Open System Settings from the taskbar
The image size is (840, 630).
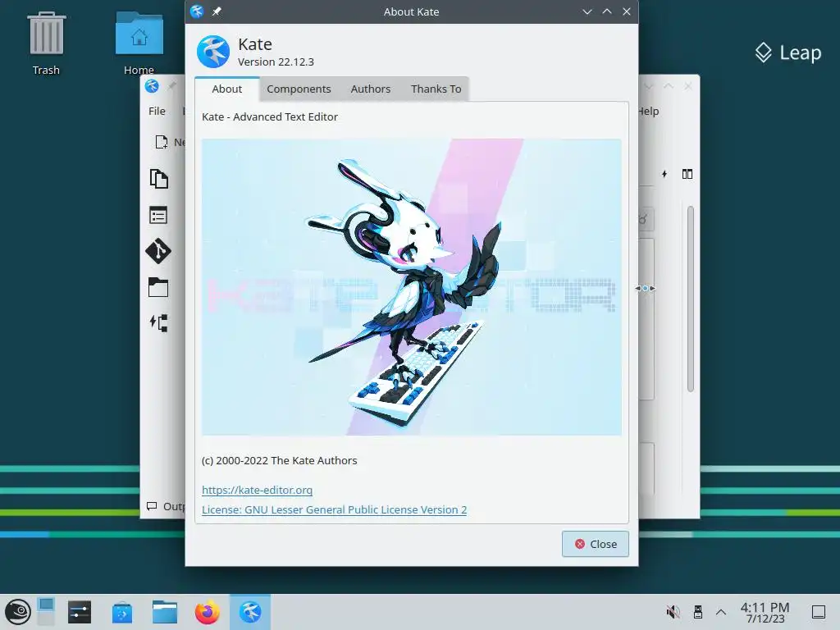tap(80, 612)
